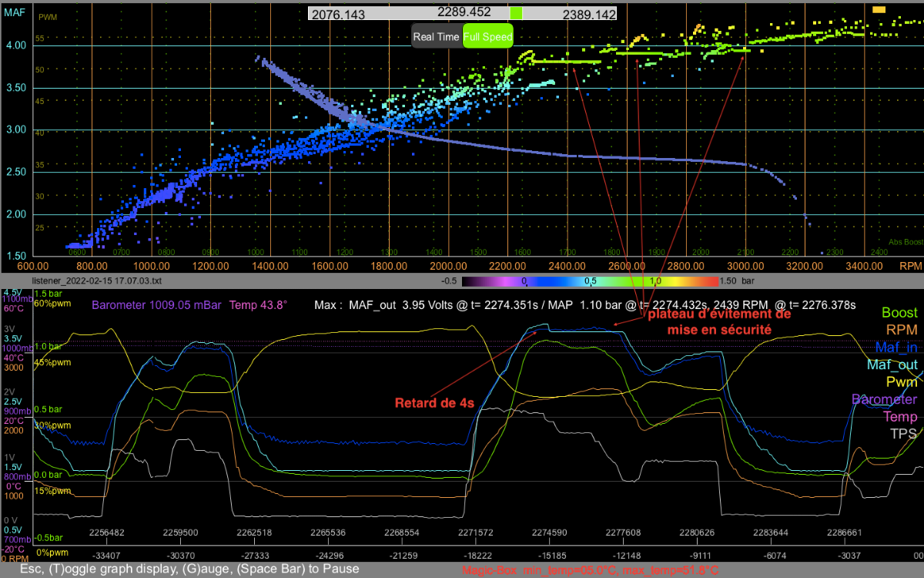Image resolution: width=924 pixels, height=578 pixels.
Task: Switch to Real Time mode
Action: click(x=437, y=36)
